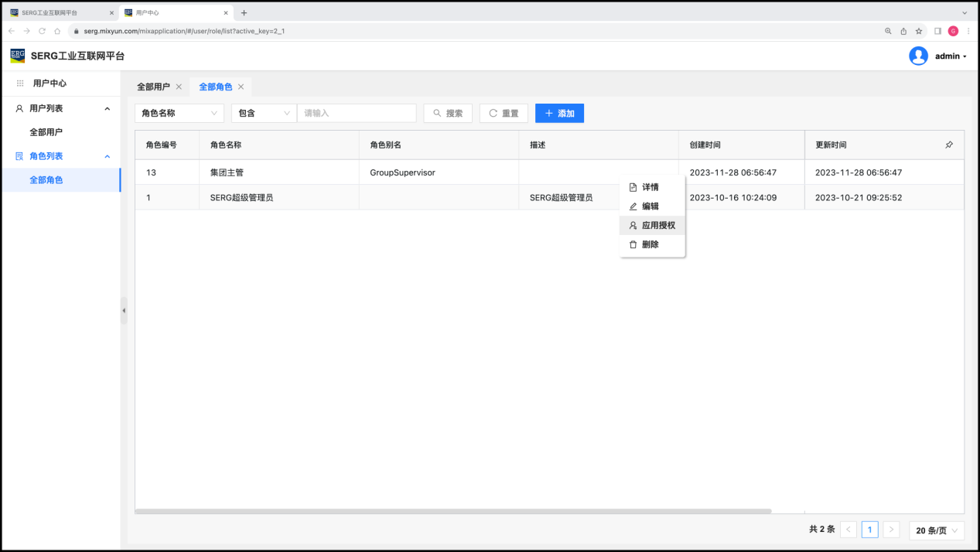
Task: Click the 请输入 search input field
Action: (x=357, y=113)
